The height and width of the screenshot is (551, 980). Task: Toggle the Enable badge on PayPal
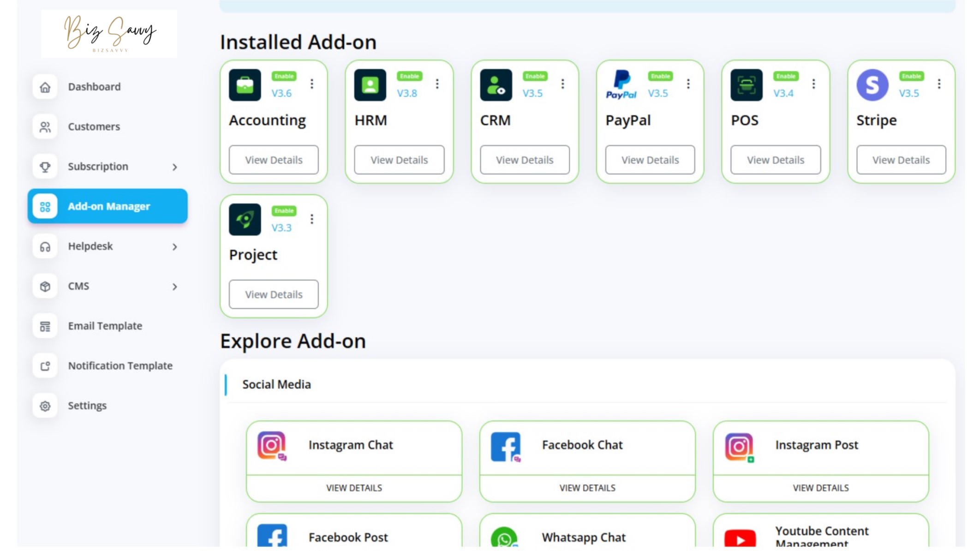[660, 76]
